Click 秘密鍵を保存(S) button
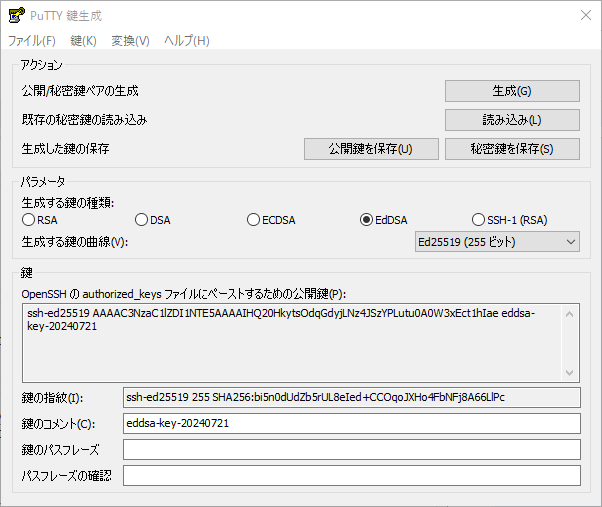 click(x=512, y=149)
